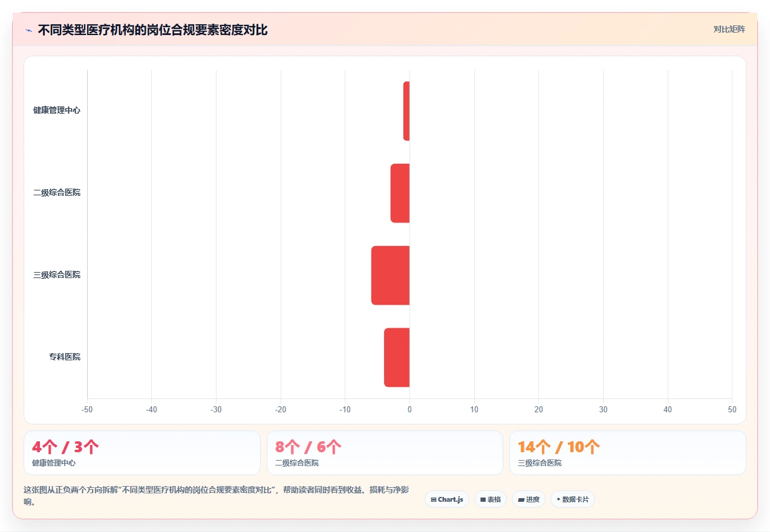Click the 二级综合医院 axis label
Viewport: 770px width, 532px height.
57,193
